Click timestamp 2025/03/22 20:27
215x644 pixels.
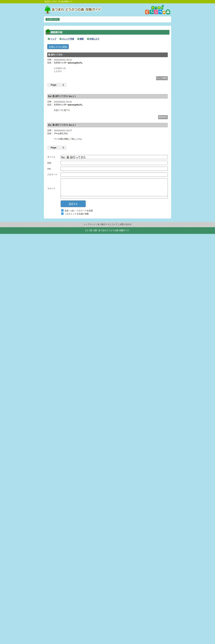pyautogui.click(x=63, y=131)
